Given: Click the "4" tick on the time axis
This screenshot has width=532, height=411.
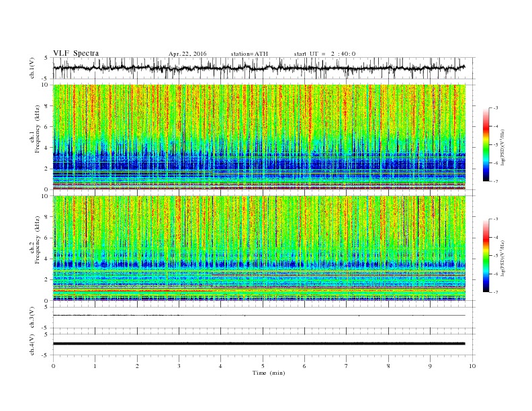Looking at the screenshot, I should tap(221, 366).
